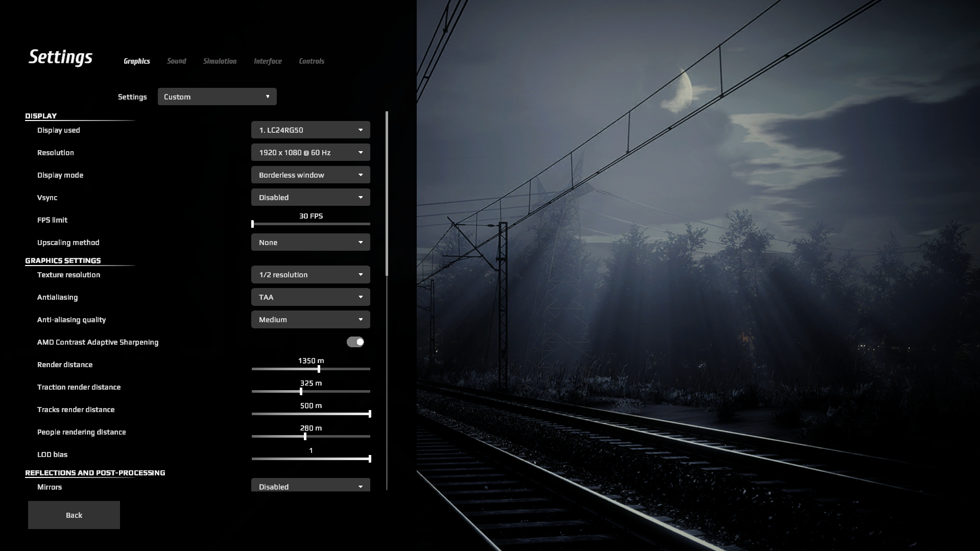Click the FPS limit slider handle
The height and width of the screenshot is (551, 980).
coord(253,224)
